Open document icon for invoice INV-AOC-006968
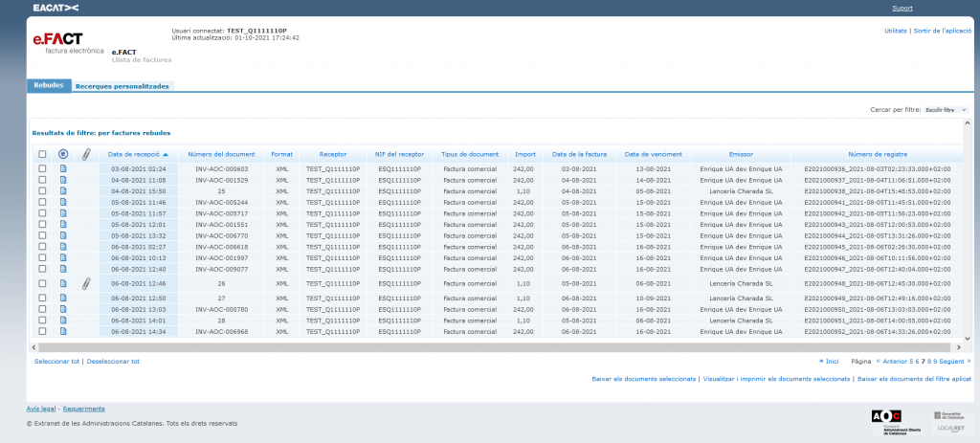 [63, 332]
